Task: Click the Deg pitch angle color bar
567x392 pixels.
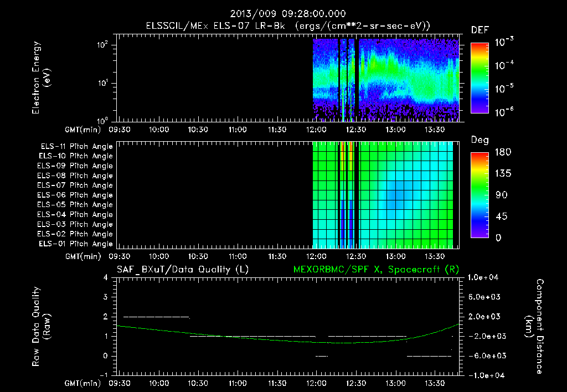Action: (480, 195)
